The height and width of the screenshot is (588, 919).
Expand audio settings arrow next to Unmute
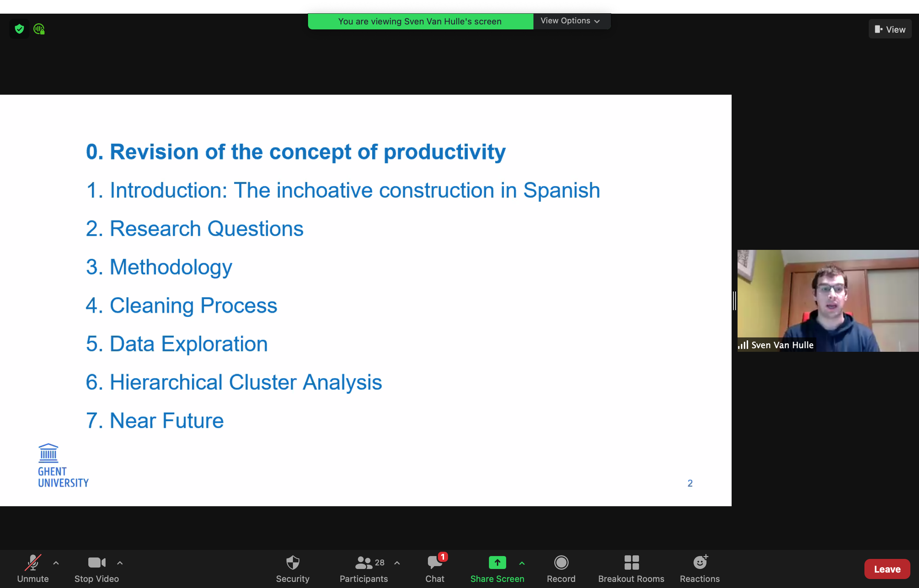[56, 563]
